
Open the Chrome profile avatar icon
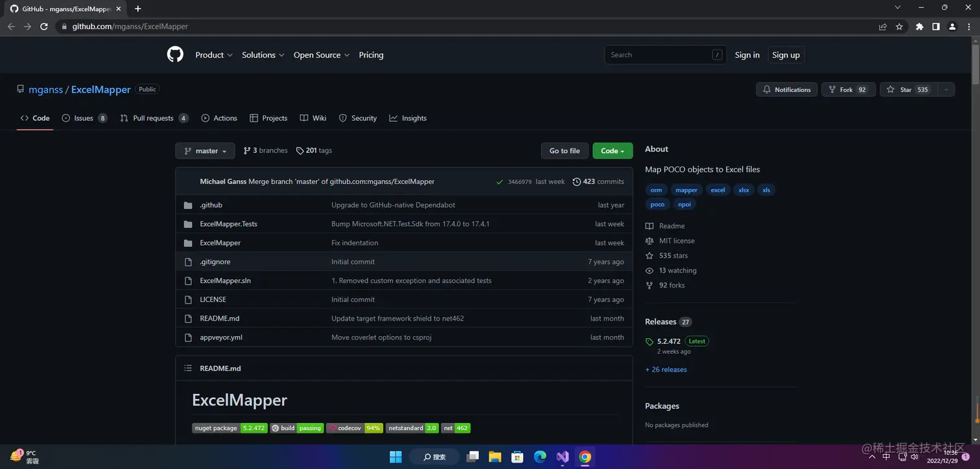(952, 27)
